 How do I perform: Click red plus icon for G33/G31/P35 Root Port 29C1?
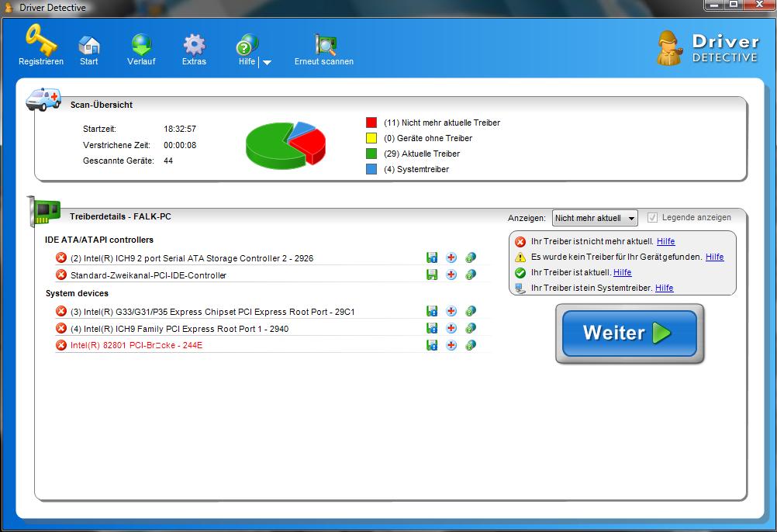coord(451,311)
